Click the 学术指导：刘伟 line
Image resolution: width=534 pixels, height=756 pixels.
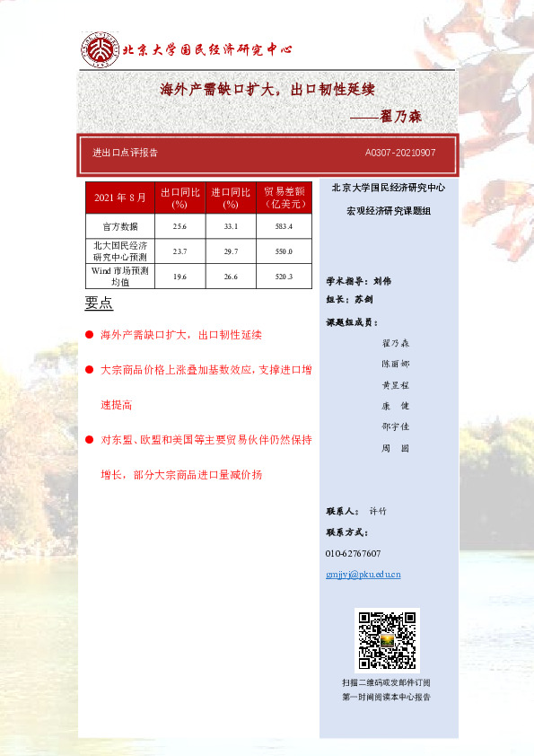tap(359, 281)
